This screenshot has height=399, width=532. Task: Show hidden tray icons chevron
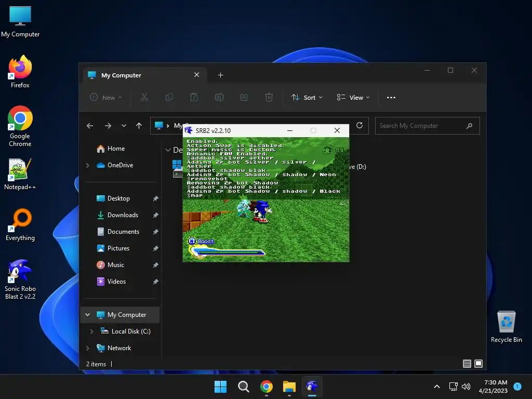point(437,387)
